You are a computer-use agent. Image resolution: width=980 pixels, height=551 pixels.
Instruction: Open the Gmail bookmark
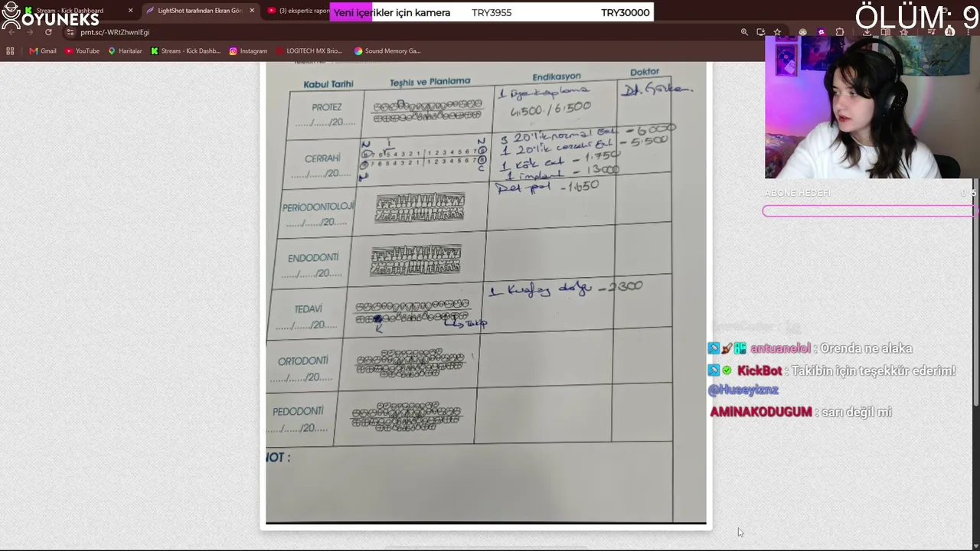[43, 51]
